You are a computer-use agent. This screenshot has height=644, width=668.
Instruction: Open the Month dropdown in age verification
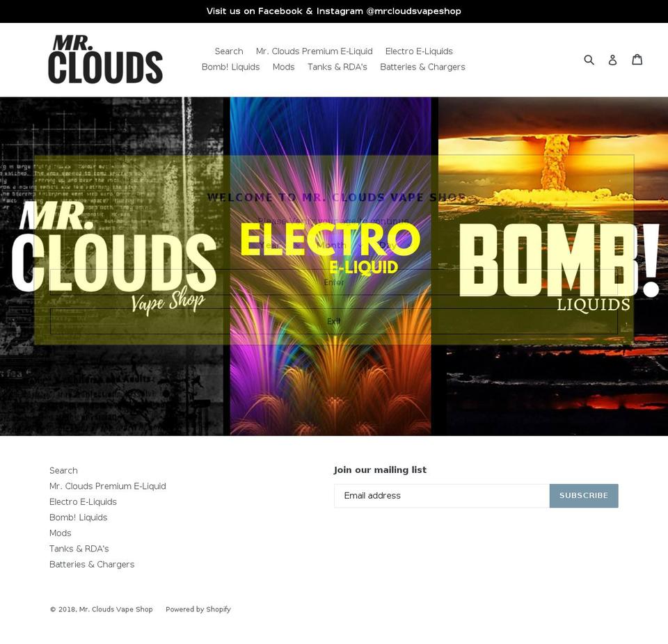(x=339, y=245)
